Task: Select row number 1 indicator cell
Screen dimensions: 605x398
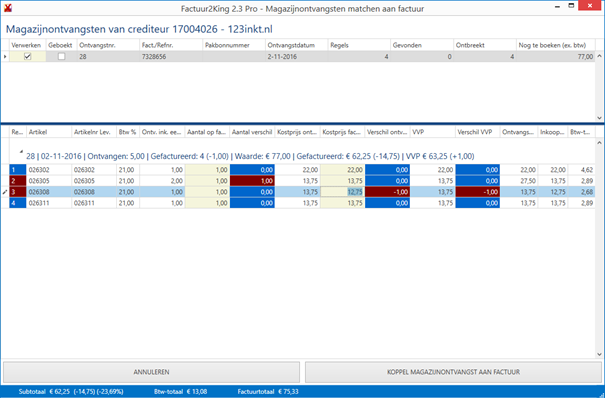Action: tap(18, 170)
